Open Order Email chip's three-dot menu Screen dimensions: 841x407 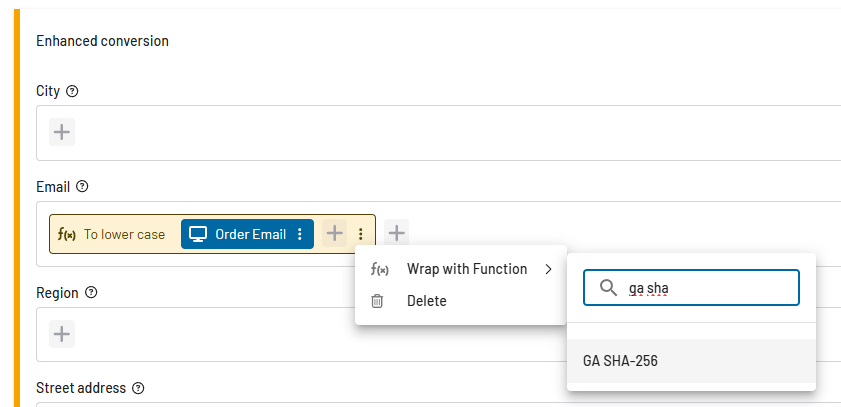coord(300,234)
